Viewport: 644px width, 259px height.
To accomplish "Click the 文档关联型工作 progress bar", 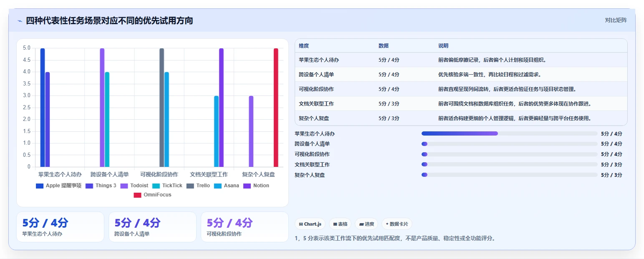I will point(509,164).
